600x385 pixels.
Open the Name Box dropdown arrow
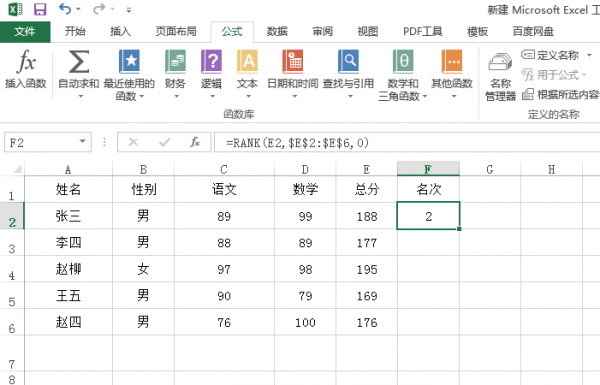coord(82,142)
